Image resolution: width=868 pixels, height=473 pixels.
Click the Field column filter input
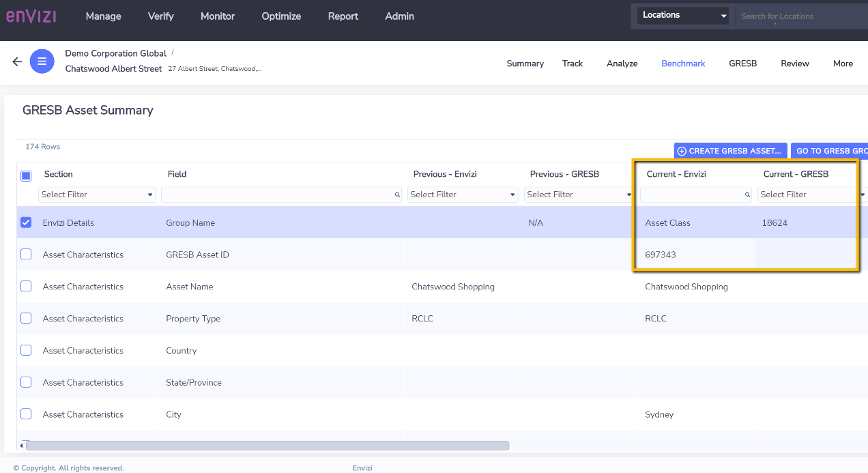click(x=281, y=195)
